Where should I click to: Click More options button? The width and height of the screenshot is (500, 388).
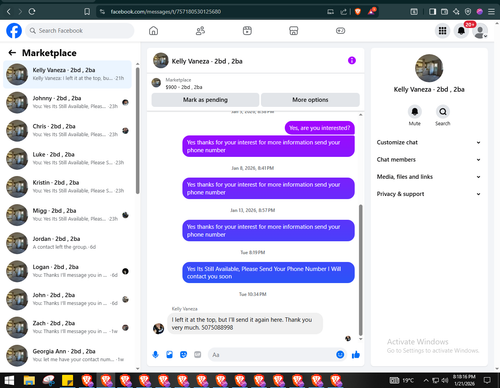tap(310, 100)
